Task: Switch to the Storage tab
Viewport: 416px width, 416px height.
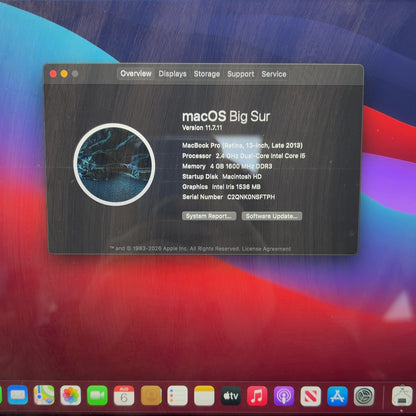Action: [207, 74]
